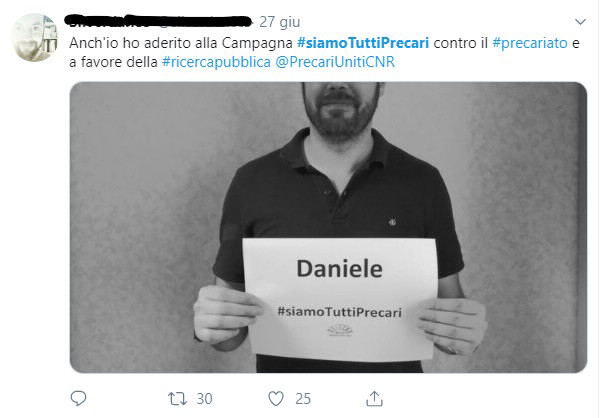Click the #siamoTuttiPrecari text on the paper sign
This screenshot has width=602, height=418.
(339, 311)
